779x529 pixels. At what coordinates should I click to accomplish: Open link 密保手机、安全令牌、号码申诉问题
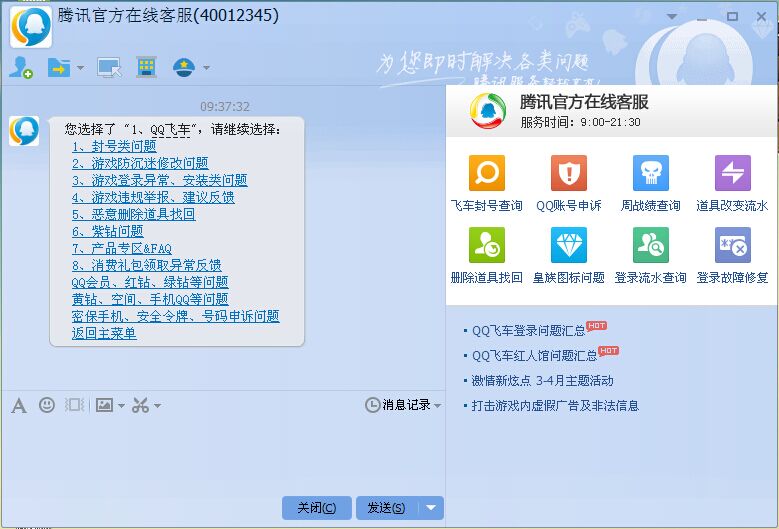[x=175, y=316]
